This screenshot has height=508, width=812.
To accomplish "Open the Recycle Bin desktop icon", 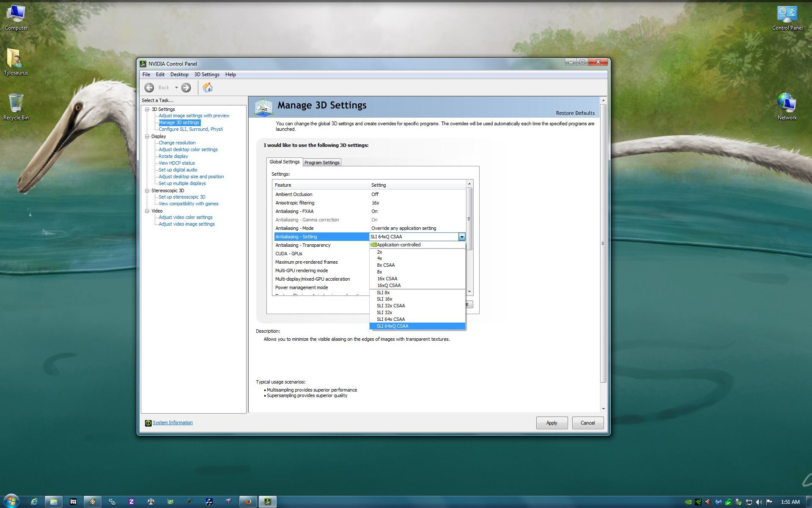I will (x=16, y=107).
